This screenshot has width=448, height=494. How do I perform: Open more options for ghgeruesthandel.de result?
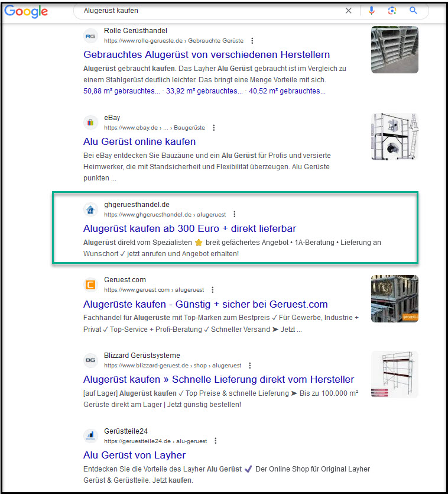234,214
